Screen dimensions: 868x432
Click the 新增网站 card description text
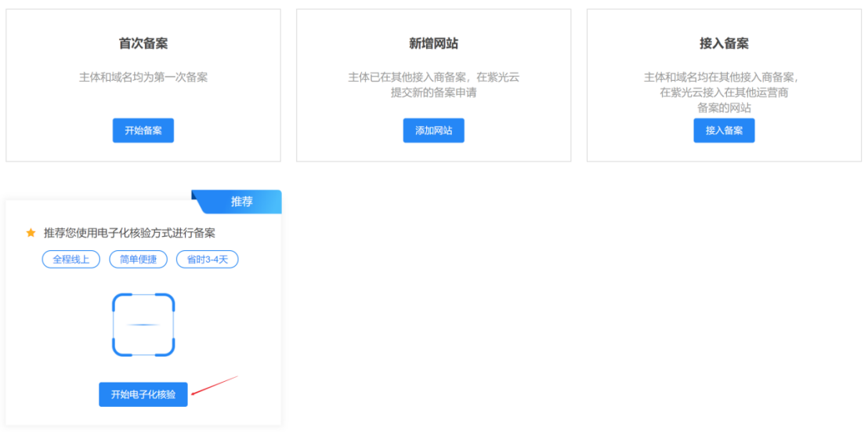coord(433,85)
